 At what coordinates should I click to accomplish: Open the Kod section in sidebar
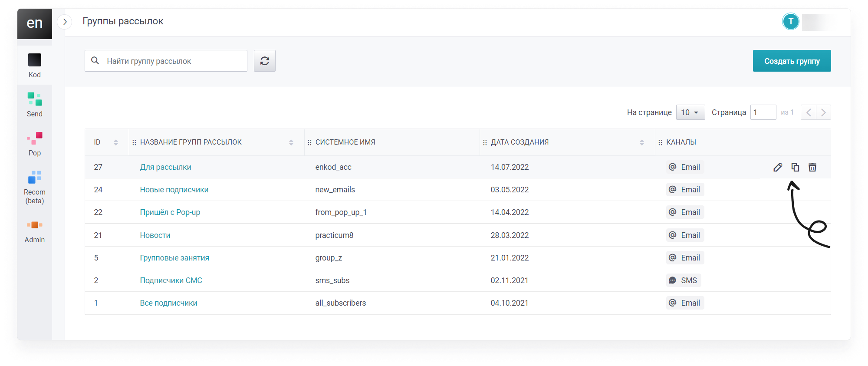pos(35,65)
